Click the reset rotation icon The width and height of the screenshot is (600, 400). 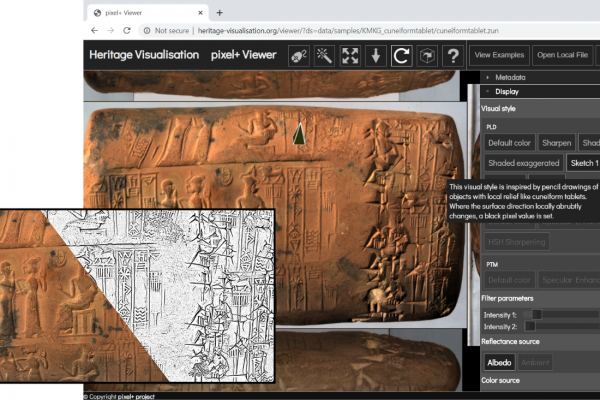point(401,56)
